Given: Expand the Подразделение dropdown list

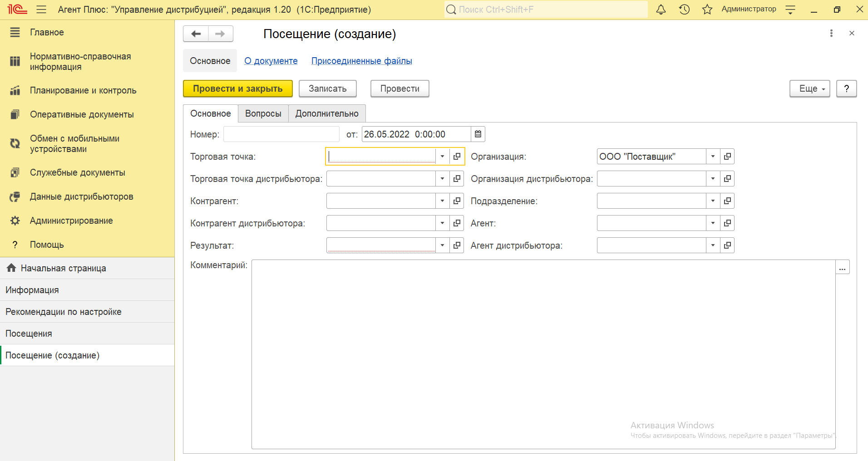Looking at the screenshot, I should coord(713,201).
